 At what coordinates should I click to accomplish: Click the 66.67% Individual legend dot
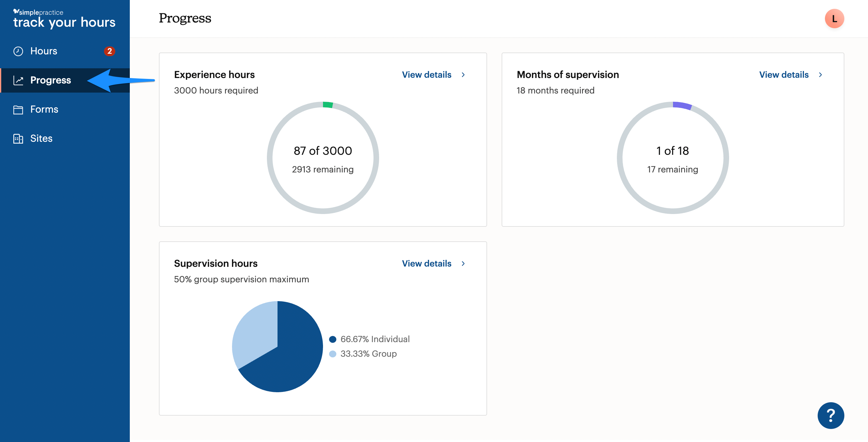(333, 339)
